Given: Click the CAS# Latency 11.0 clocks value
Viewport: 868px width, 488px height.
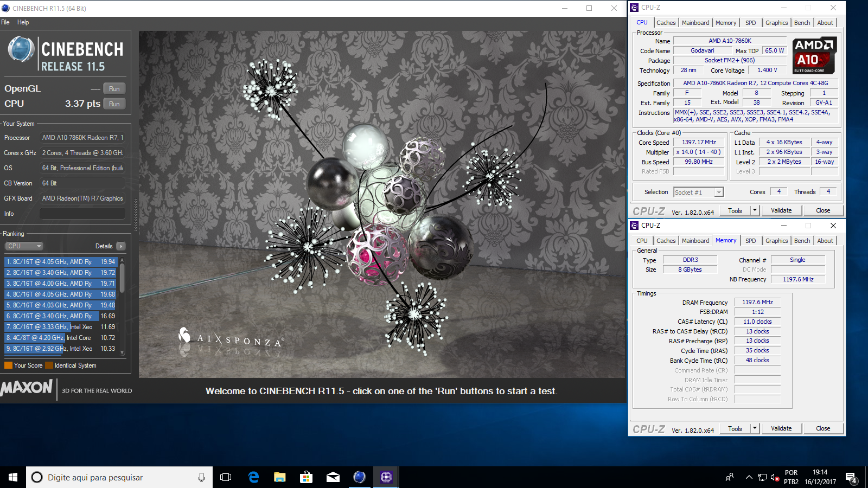Looking at the screenshot, I should (x=757, y=322).
